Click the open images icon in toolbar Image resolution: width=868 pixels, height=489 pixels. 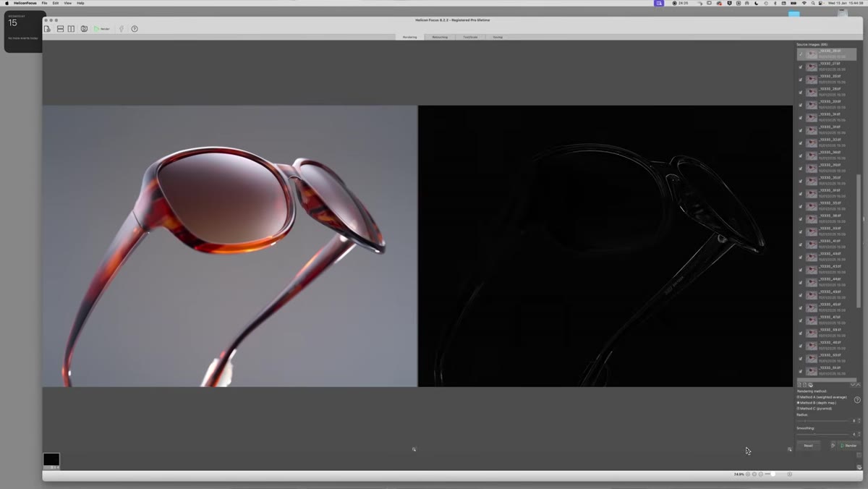coord(47,29)
